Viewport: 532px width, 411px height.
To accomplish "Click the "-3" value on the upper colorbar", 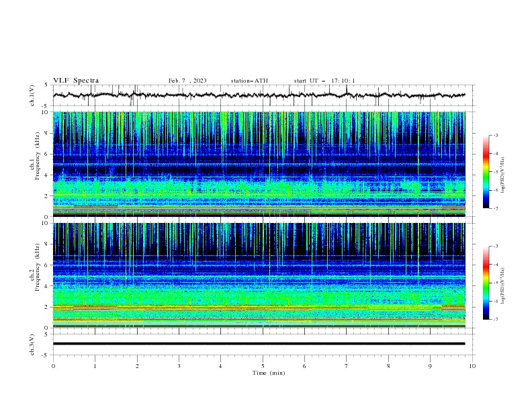I will point(495,135).
